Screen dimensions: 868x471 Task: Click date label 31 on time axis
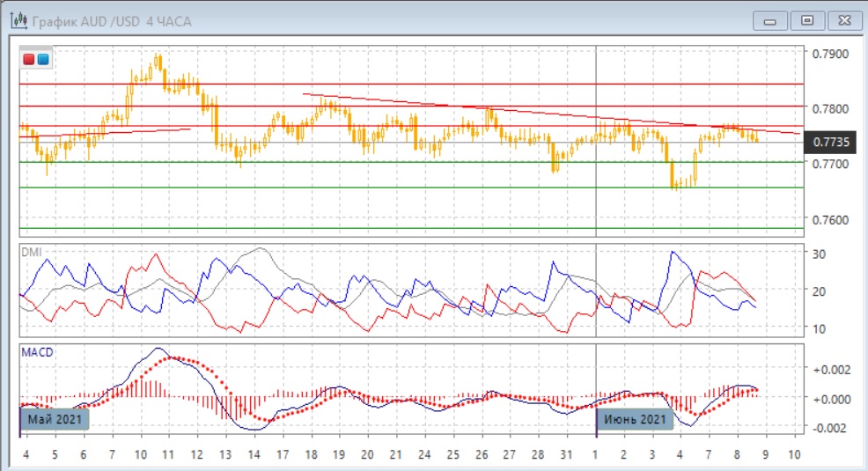pyautogui.click(x=566, y=455)
